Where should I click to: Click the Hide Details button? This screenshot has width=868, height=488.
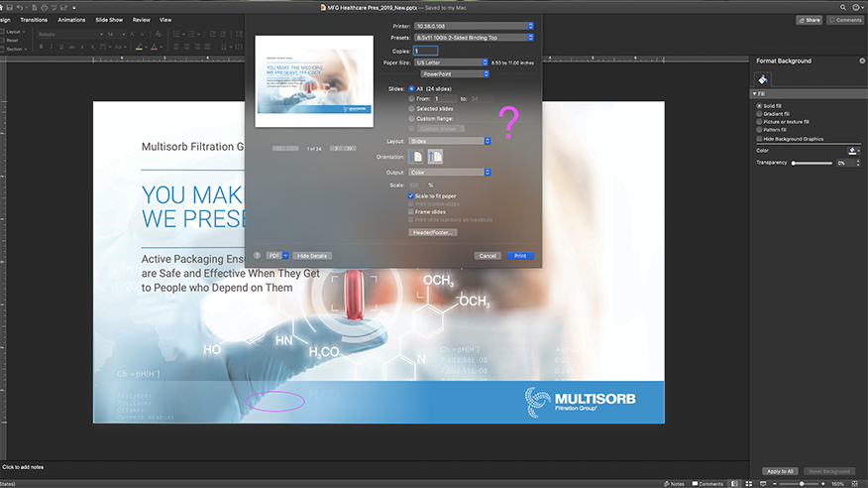pyautogui.click(x=312, y=255)
